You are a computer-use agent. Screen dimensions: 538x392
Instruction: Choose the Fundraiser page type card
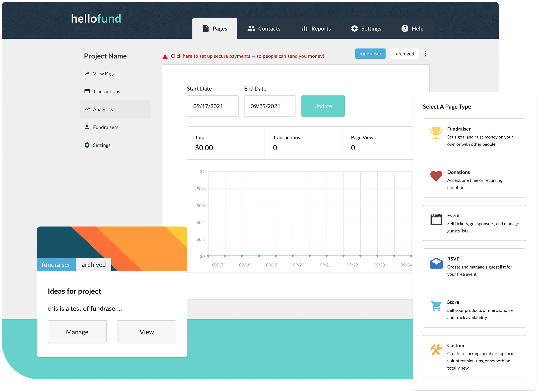pyautogui.click(x=474, y=136)
